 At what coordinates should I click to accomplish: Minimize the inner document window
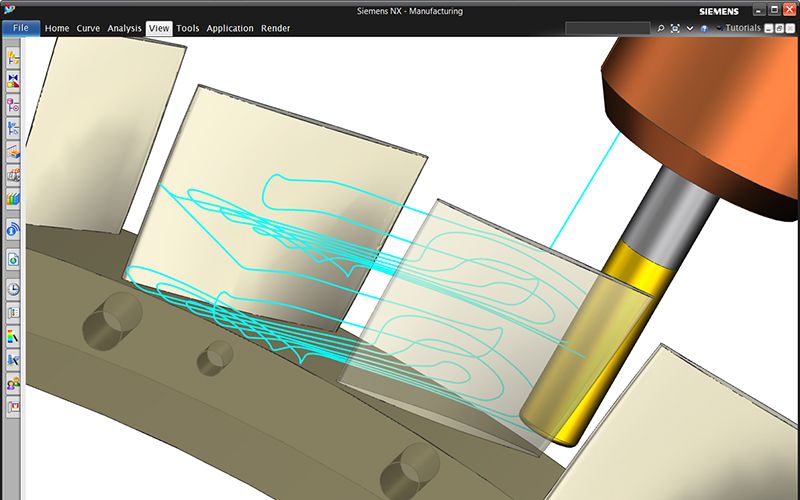tap(769, 29)
